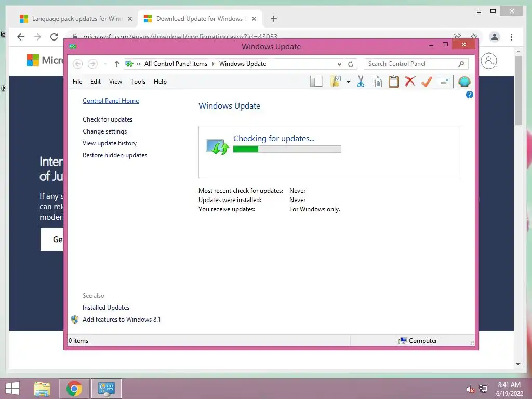Open View update history
Image resolution: width=532 pixels, height=399 pixels.
[110, 143]
